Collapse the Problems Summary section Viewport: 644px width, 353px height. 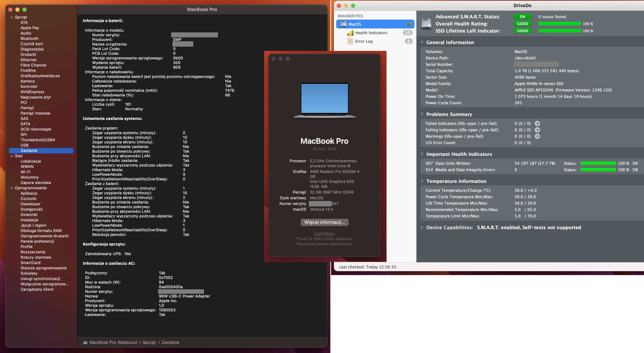click(422, 114)
